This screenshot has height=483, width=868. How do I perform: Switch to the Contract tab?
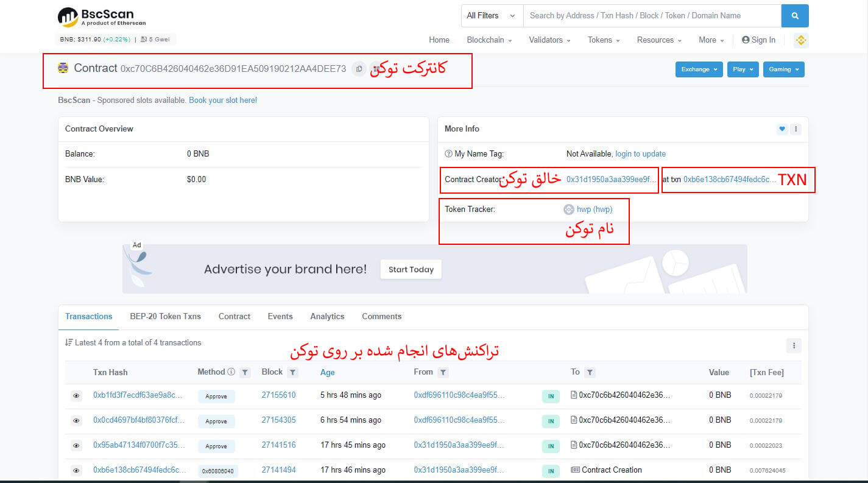(x=235, y=317)
